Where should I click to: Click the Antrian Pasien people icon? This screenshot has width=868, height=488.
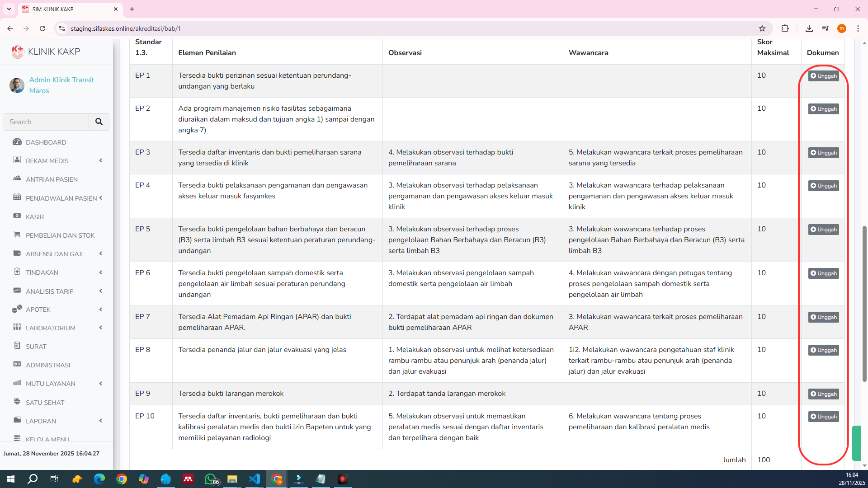pos(17,178)
